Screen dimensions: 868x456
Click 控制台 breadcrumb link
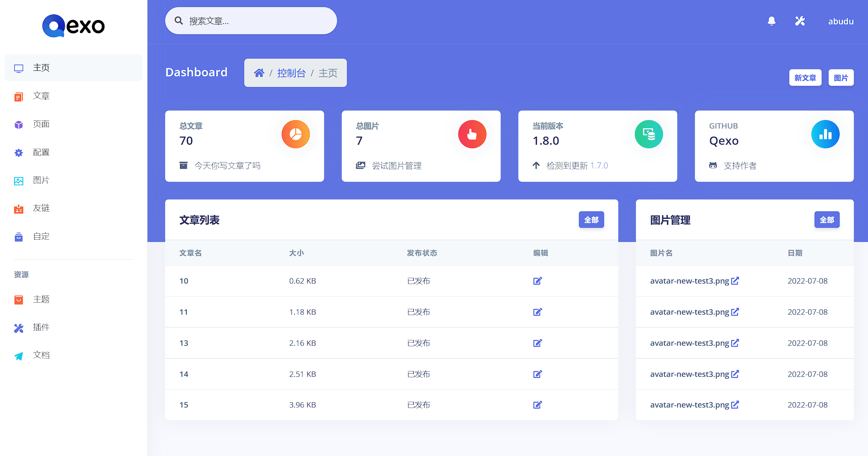click(291, 73)
